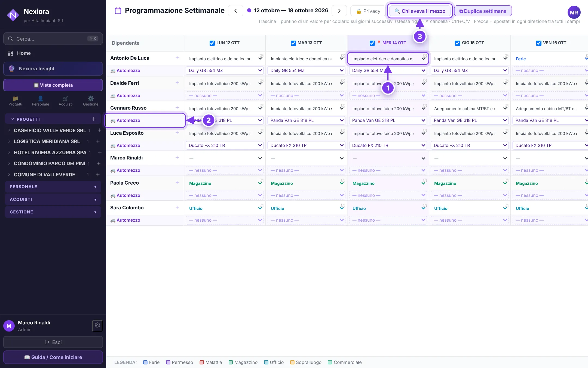Viewport: 588px width, 368px height.
Task: Toggle the MER 14 OTT checkbox
Action: coord(372,43)
